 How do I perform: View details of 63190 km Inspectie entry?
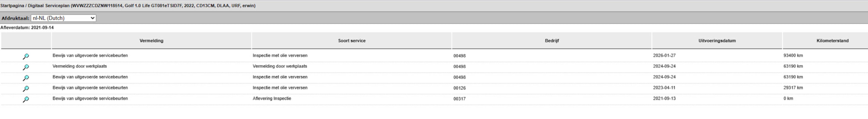pos(26,78)
